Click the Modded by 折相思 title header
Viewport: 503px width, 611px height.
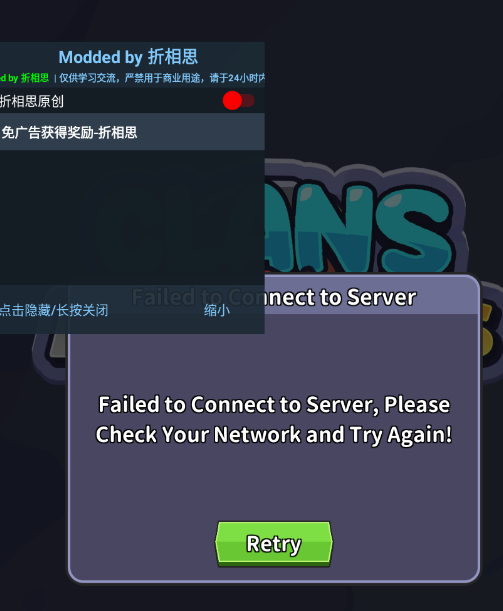click(128, 57)
